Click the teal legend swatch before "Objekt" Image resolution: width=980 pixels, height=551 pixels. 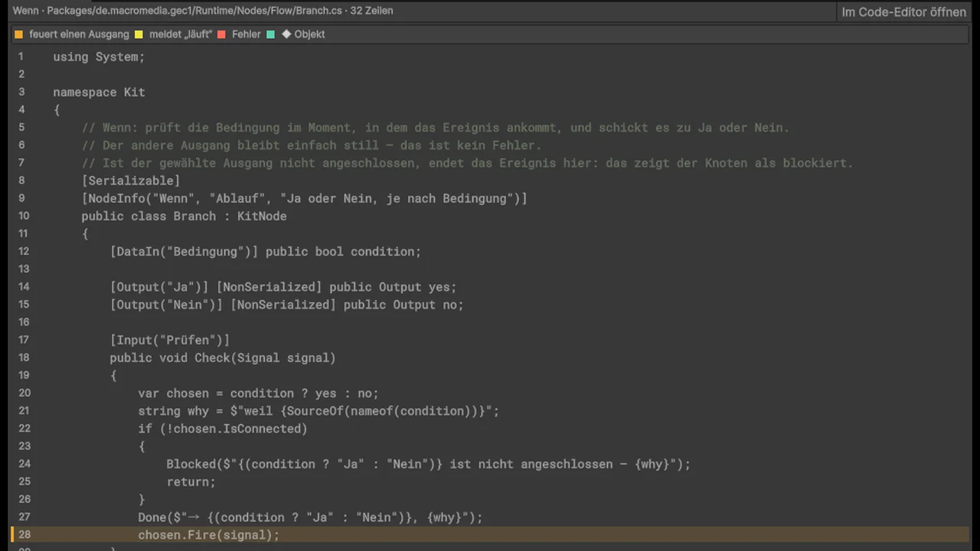pos(271,34)
